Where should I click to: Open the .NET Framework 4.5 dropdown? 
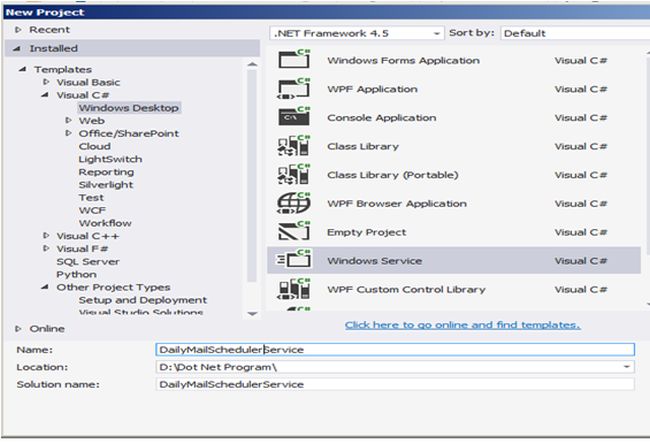(357, 33)
